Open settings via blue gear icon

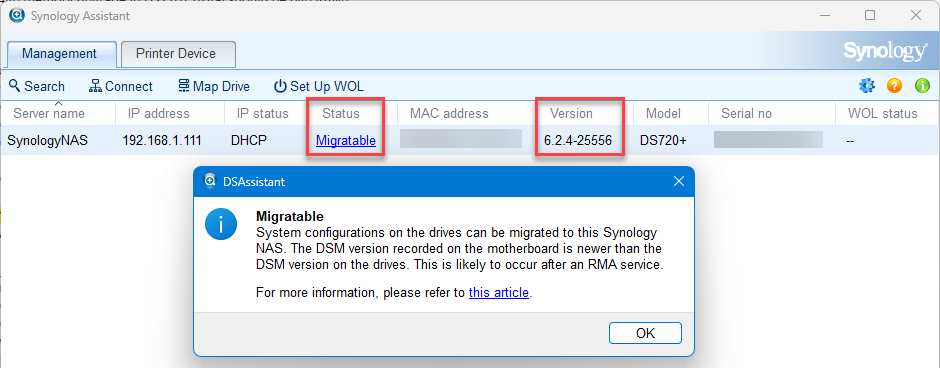[867, 86]
